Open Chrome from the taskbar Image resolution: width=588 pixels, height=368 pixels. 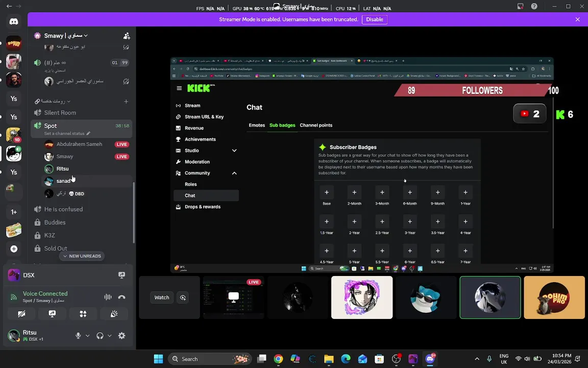(x=278, y=359)
